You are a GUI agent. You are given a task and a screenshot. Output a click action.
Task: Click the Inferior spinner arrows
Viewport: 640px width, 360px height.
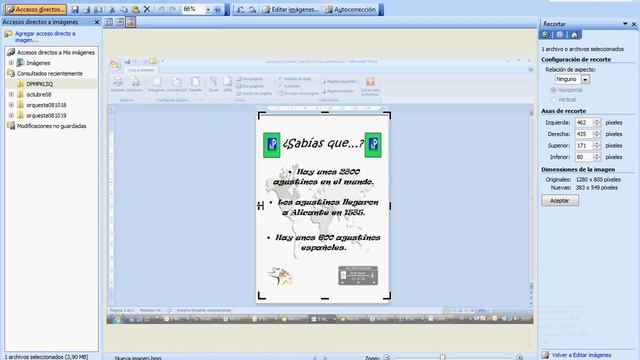click(x=597, y=157)
